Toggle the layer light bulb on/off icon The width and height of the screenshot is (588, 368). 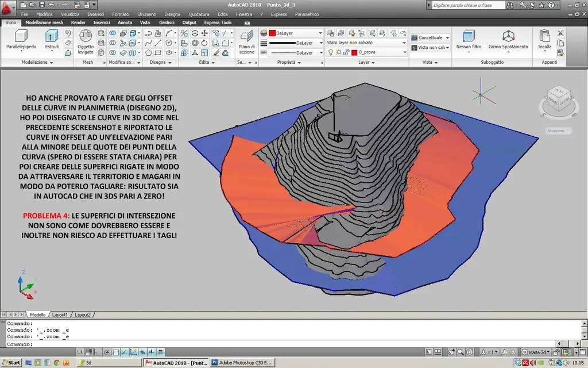click(331, 52)
